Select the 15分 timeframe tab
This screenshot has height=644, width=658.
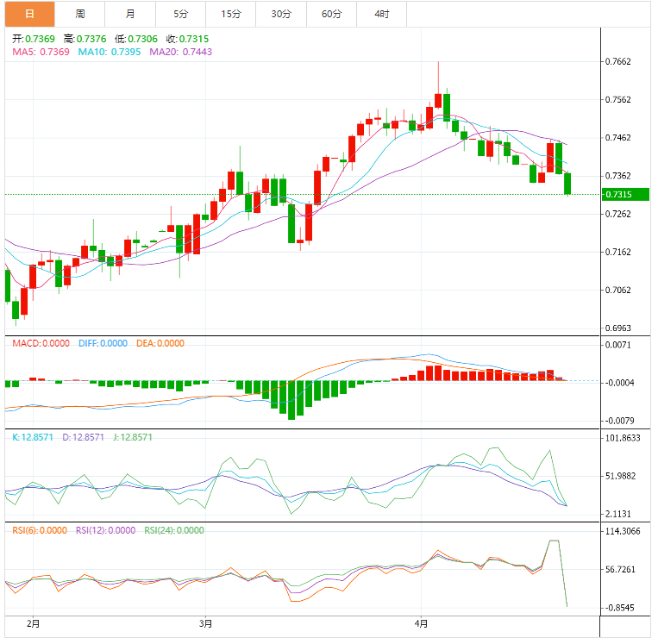point(230,14)
